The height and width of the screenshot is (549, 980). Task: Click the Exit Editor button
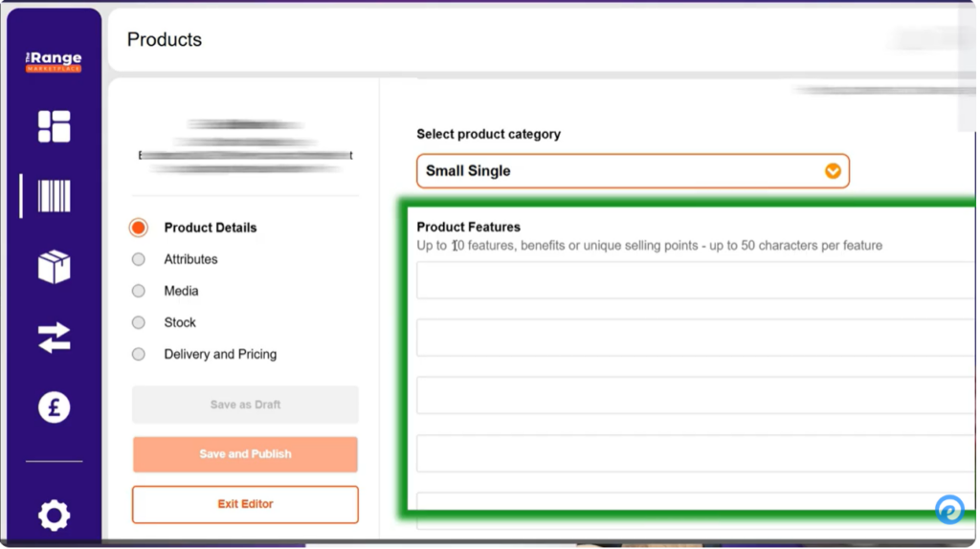(245, 504)
